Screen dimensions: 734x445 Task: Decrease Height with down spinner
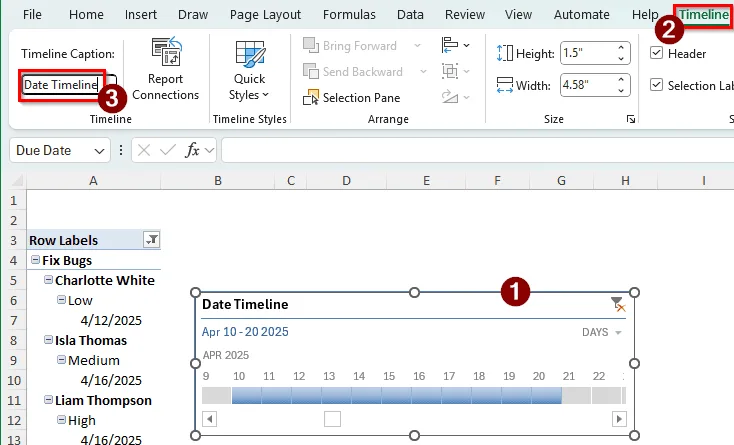click(x=621, y=58)
